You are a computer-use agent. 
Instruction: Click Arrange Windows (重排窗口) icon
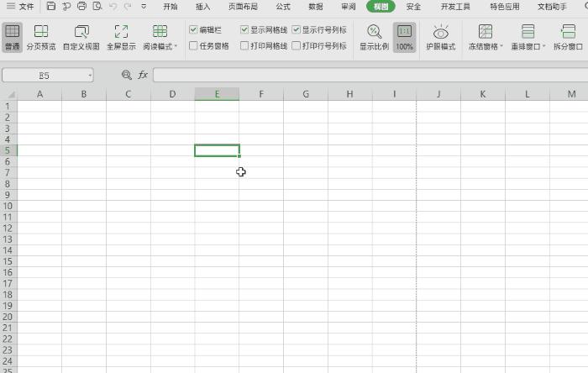pos(528,31)
